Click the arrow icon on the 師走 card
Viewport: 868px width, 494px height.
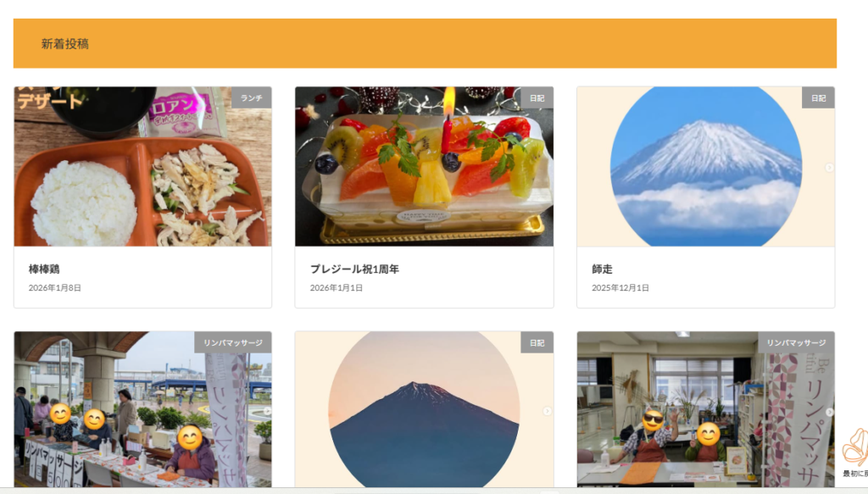pos(829,168)
